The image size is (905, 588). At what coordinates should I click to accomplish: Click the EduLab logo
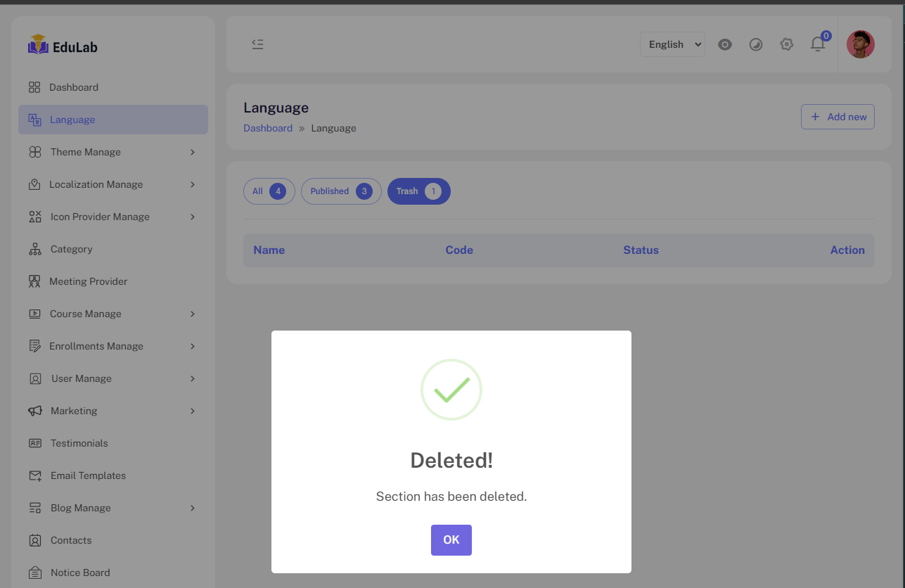click(x=63, y=46)
